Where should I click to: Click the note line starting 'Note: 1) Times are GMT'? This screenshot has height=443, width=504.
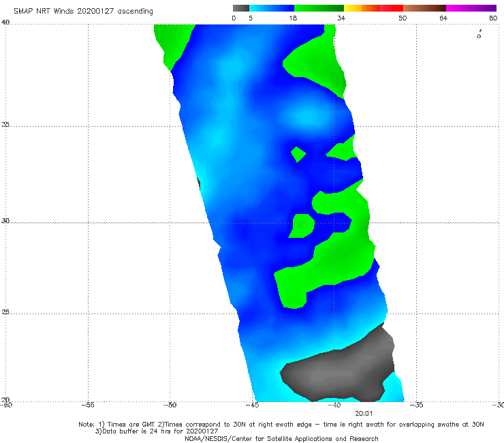pos(281,425)
